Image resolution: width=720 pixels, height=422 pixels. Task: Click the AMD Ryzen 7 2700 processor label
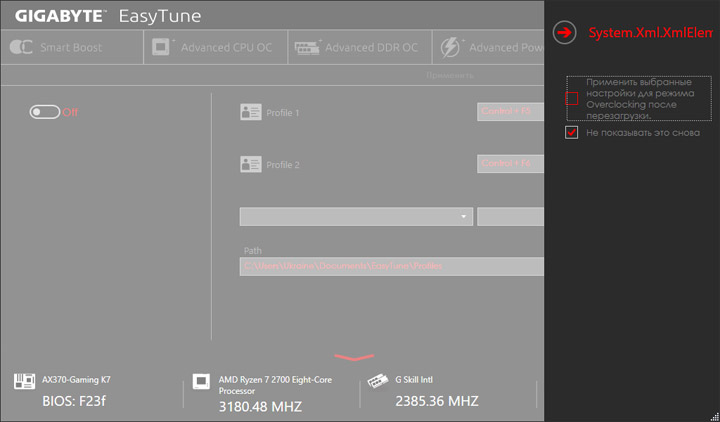click(275, 385)
